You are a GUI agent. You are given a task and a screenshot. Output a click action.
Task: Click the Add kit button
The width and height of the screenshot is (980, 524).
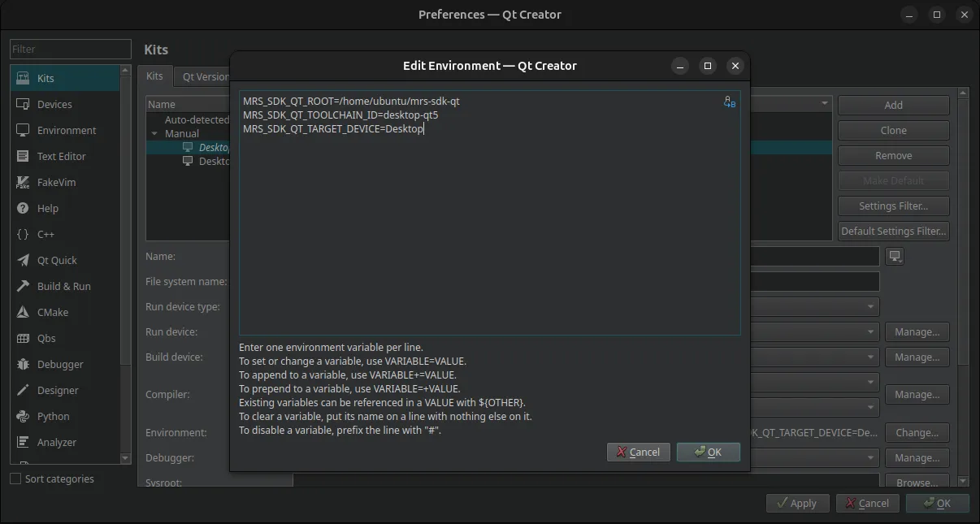coord(893,105)
